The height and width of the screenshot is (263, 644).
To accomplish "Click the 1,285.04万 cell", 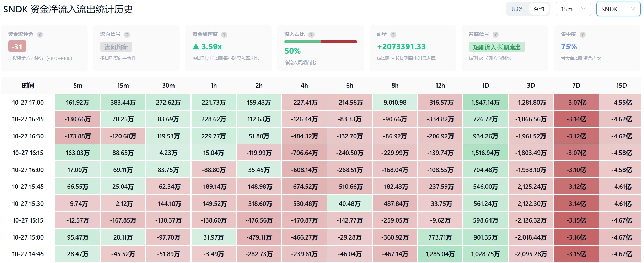I will (x=440, y=254).
